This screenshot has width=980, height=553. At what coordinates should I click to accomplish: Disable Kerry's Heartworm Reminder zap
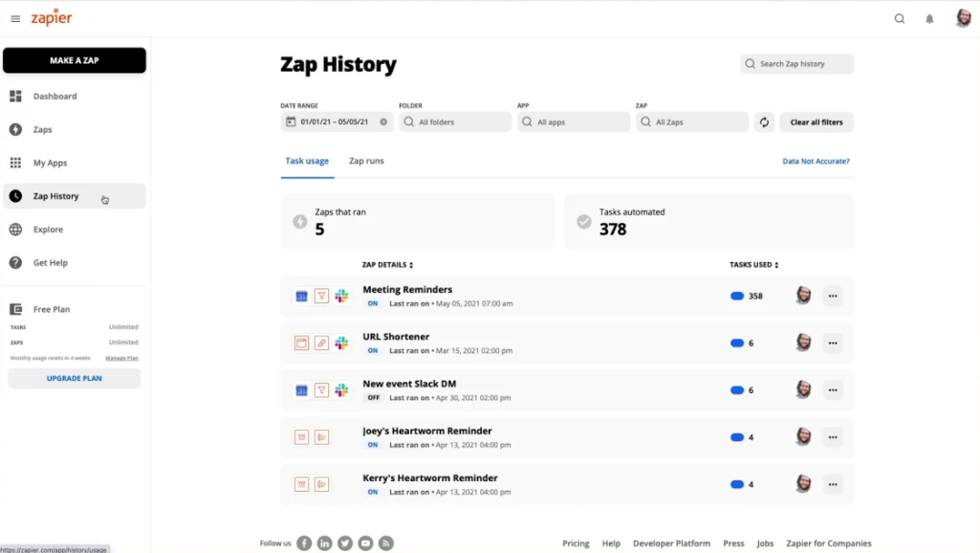(373, 490)
